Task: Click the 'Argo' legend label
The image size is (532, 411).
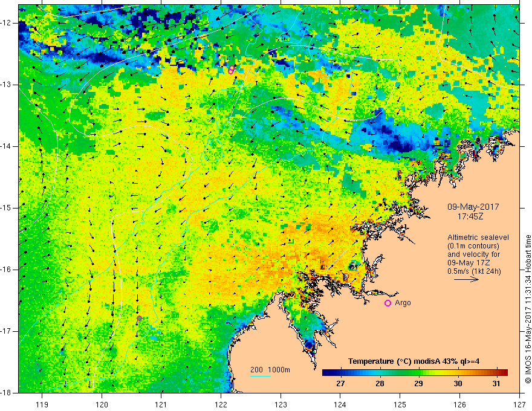Action: pyautogui.click(x=403, y=303)
